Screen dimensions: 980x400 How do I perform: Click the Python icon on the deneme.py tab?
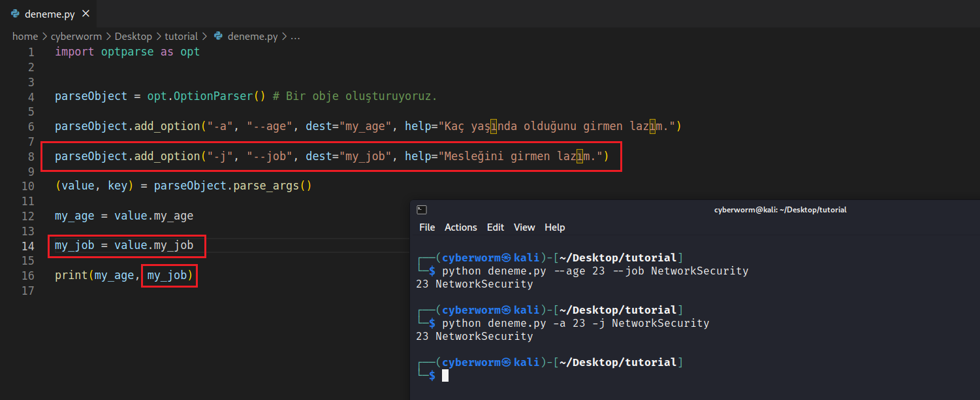pos(15,14)
